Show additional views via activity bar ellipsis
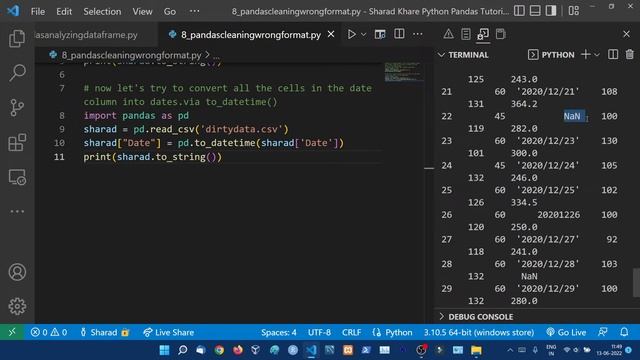640x360 pixels. click(x=17, y=211)
